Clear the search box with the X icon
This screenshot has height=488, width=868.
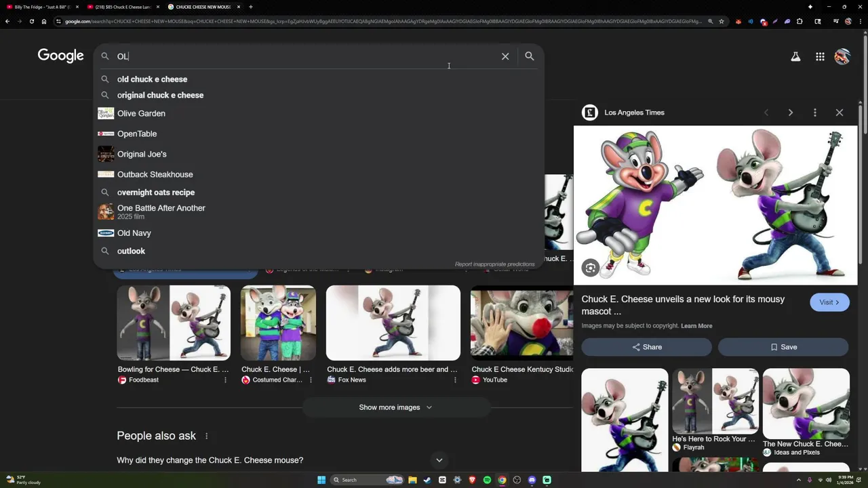pyautogui.click(x=505, y=56)
